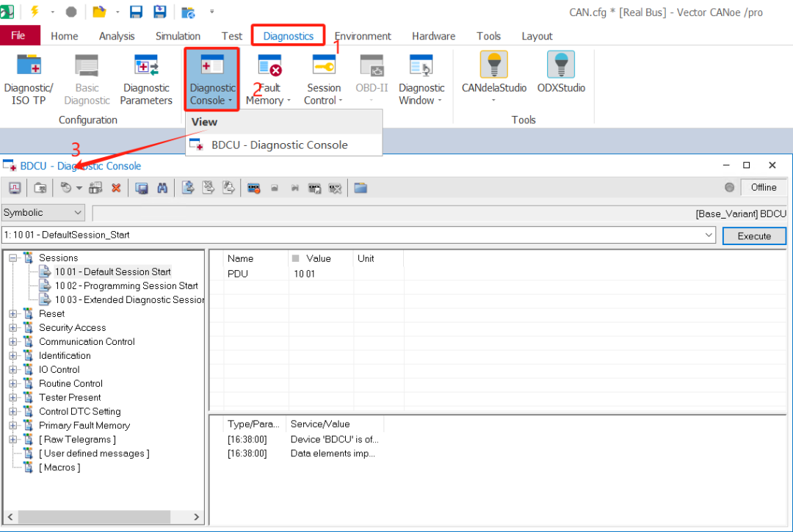Image resolution: width=793 pixels, height=532 pixels.
Task: Launch ODXStudio from the Tools group
Action: pos(560,73)
